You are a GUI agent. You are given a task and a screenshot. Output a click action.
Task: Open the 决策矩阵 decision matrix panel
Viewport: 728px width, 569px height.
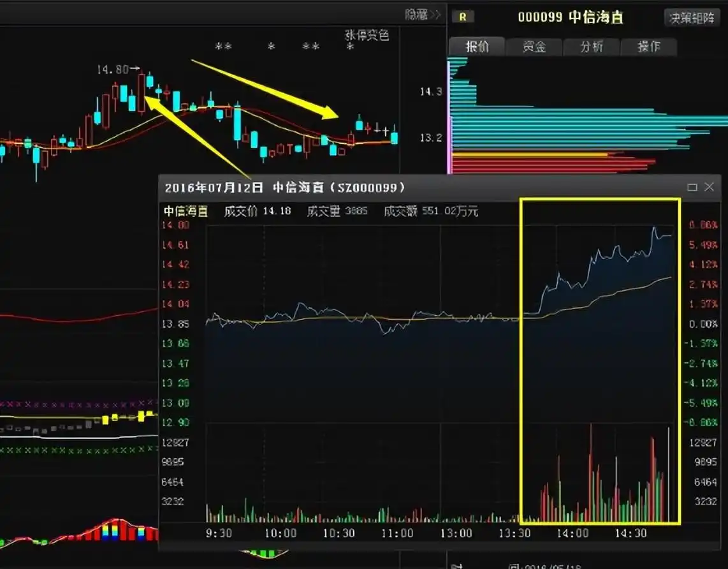[x=691, y=18]
